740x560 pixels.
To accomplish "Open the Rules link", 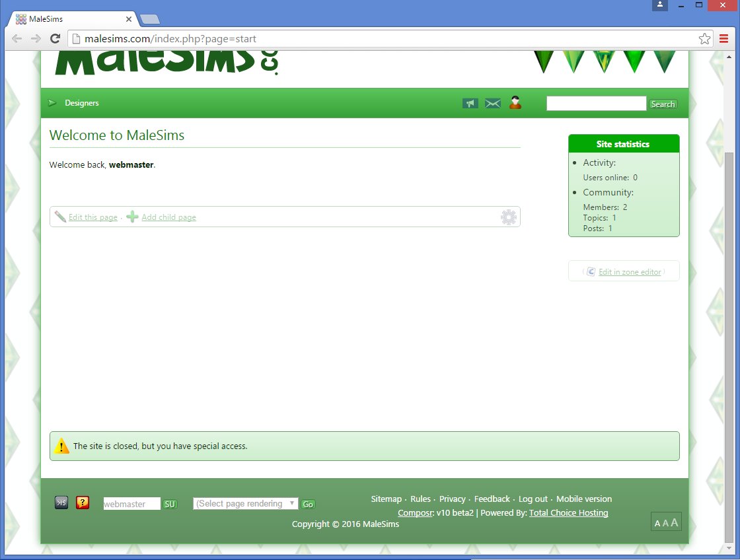I will (420, 499).
